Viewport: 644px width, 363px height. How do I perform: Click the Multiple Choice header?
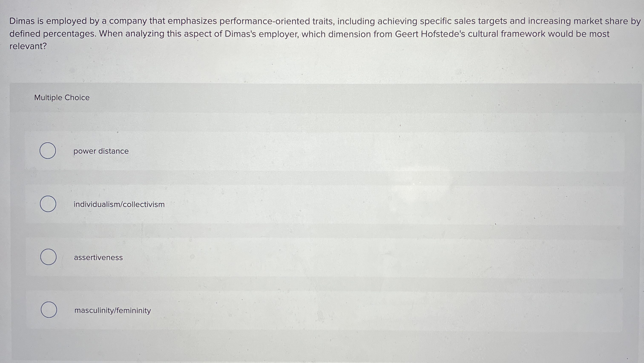(x=61, y=98)
